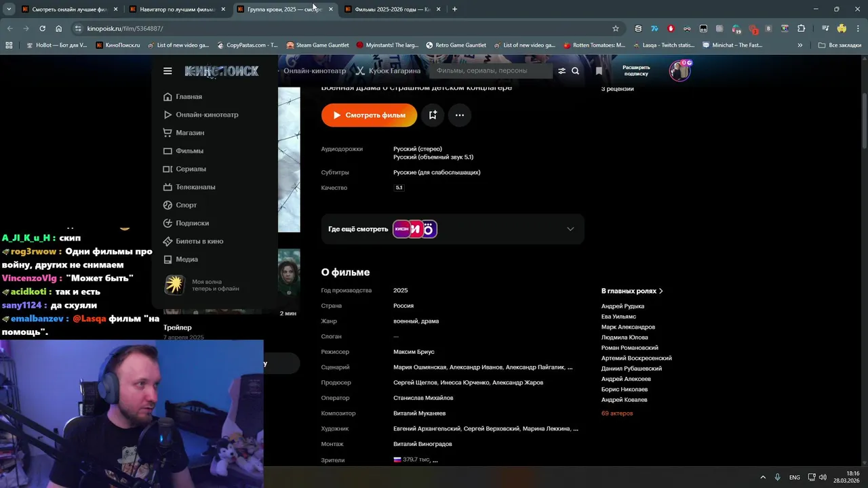Bookmark this page with the star icon
This screenshot has height=488, width=868.
pyautogui.click(x=616, y=28)
